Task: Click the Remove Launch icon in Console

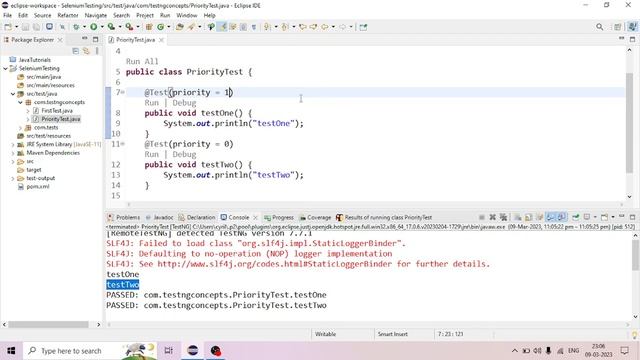Action: tap(493, 217)
